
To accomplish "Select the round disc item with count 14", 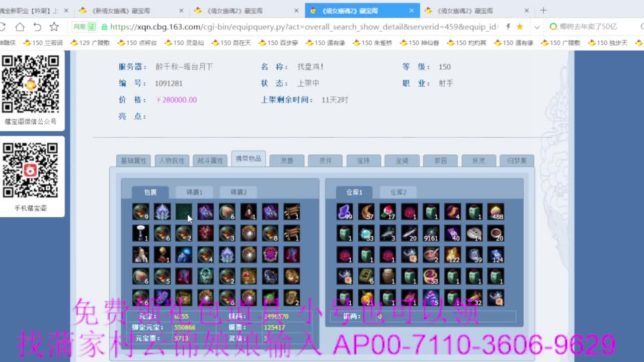I will [x=474, y=233].
